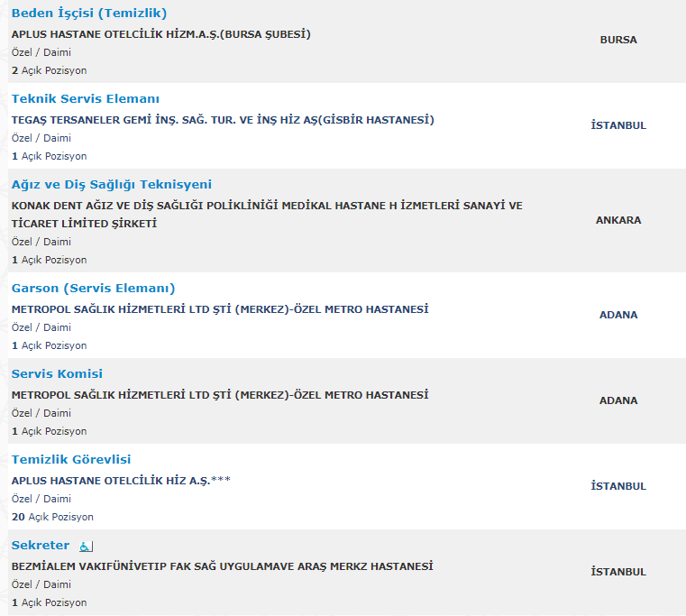Click ADANA location of Garson listing
The height and width of the screenshot is (616, 686).
(x=618, y=315)
